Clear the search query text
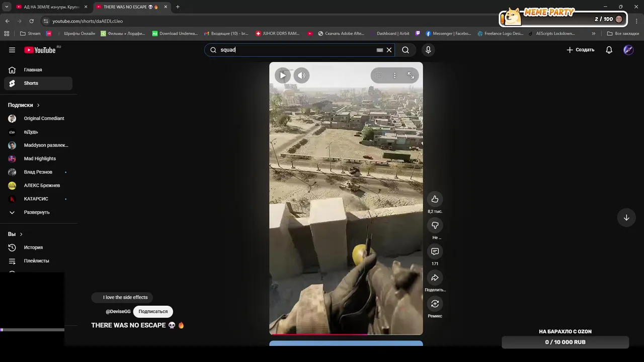This screenshot has width=644, height=362. click(389, 50)
